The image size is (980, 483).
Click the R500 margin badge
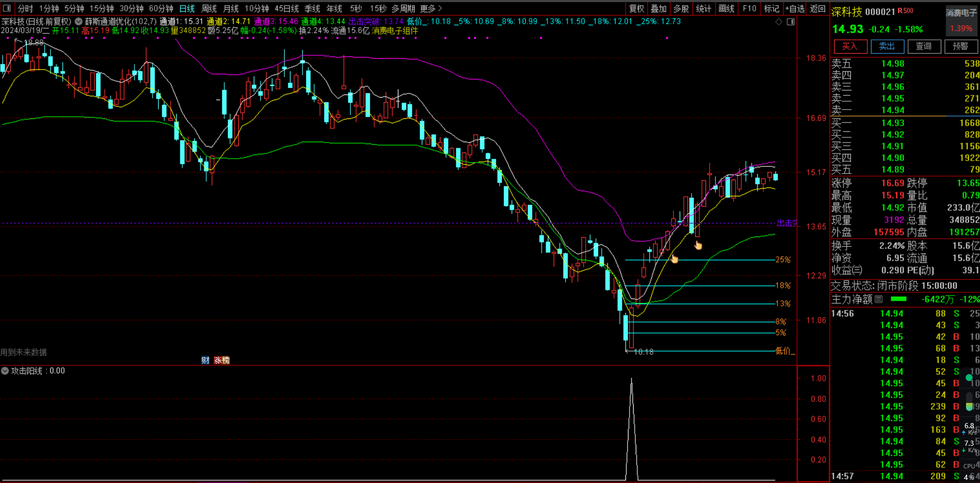pyautogui.click(x=905, y=11)
